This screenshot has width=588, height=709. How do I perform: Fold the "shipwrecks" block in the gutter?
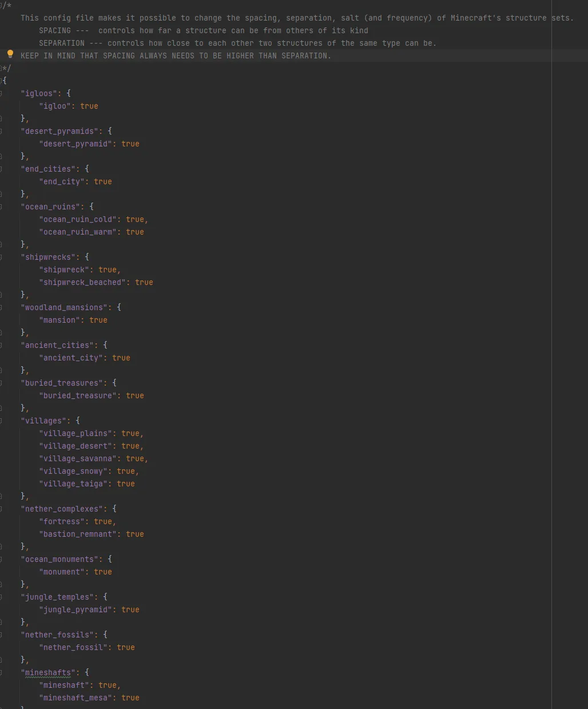(1, 257)
